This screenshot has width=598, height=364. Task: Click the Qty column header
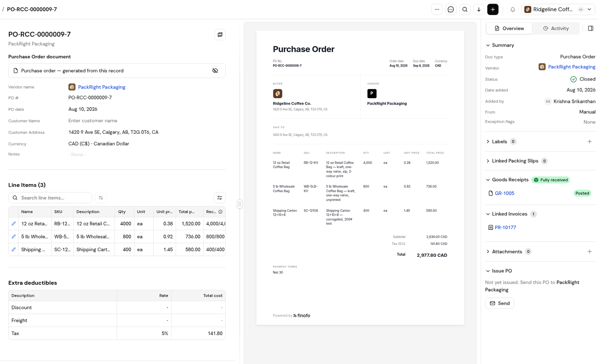[x=124, y=212]
